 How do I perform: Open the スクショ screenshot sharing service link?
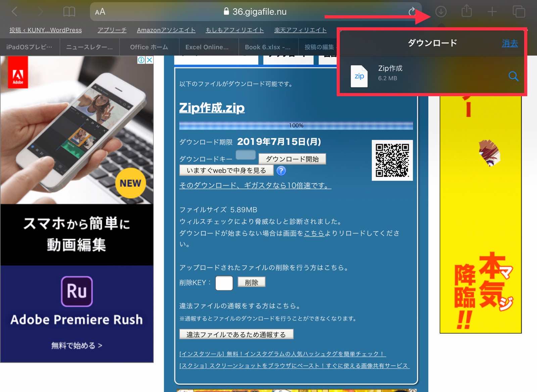coord(294,366)
